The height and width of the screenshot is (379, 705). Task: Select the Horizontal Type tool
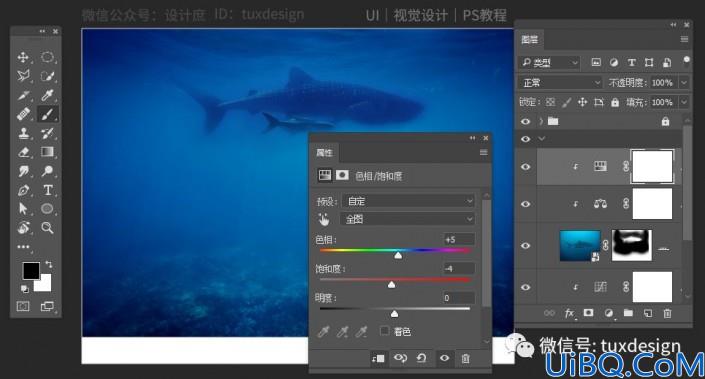click(47, 190)
